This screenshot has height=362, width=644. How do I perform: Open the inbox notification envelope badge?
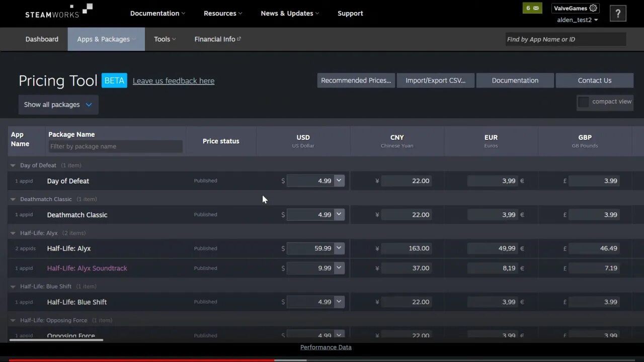coord(532,8)
